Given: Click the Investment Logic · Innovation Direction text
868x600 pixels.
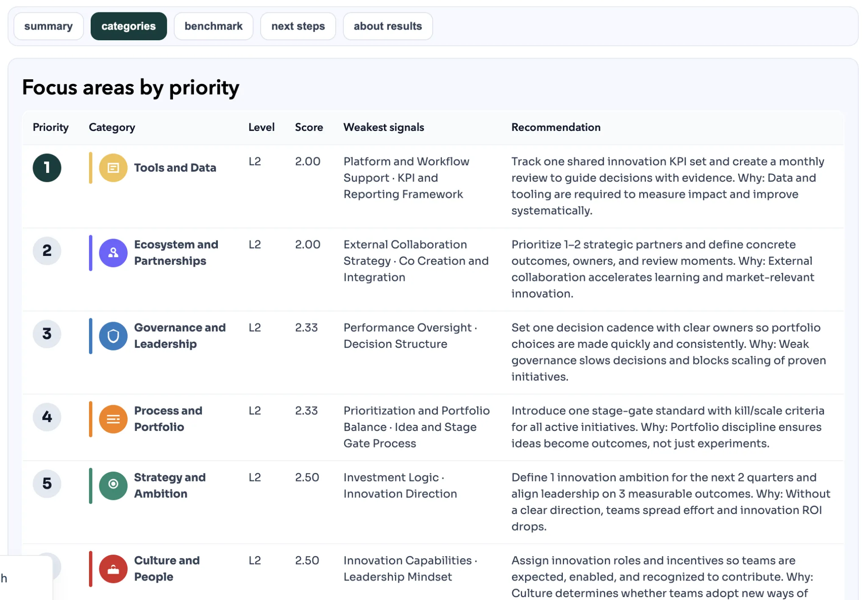Looking at the screenshot, I should tap(400, 485).
